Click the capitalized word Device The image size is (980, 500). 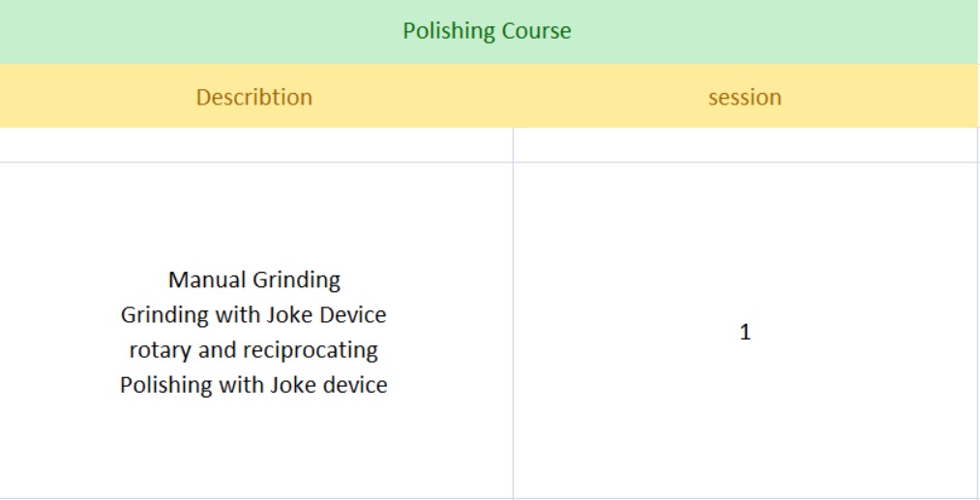(352, 315)
